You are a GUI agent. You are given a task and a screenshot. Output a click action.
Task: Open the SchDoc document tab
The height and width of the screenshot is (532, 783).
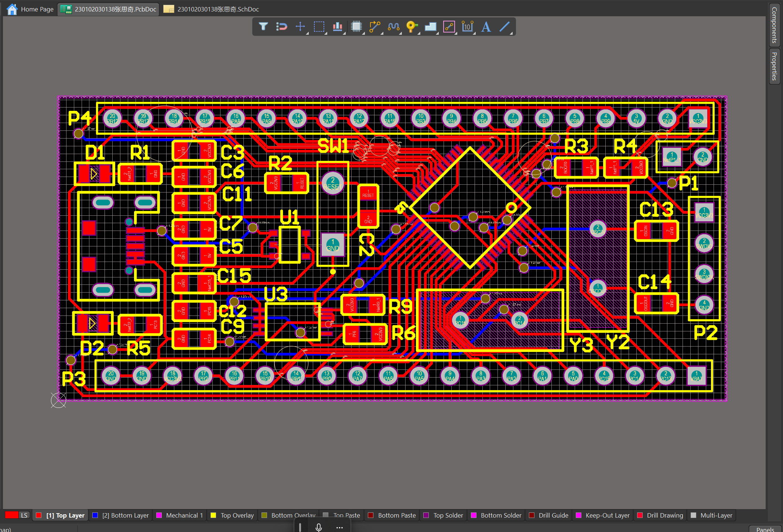(212, 9)
